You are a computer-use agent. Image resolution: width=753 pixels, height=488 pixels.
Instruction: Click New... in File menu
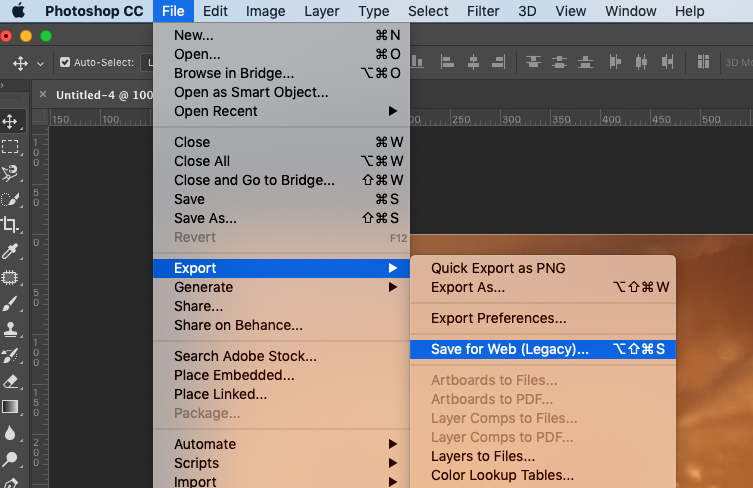282,35
